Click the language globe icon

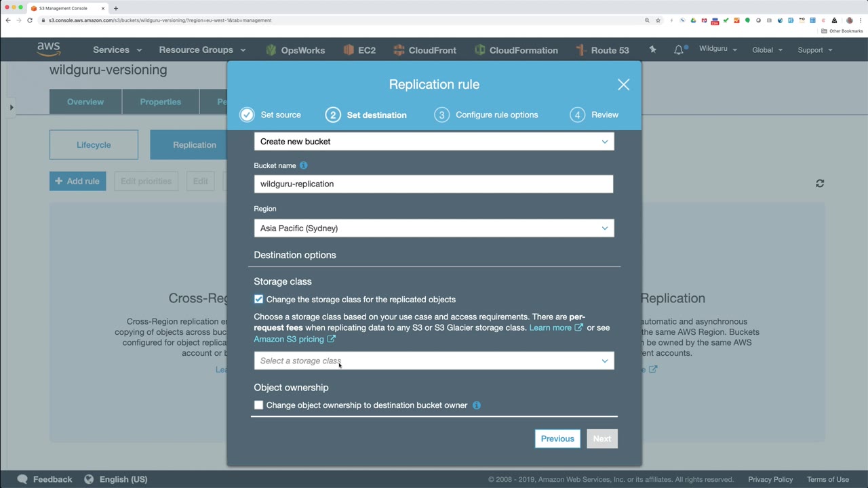pos(89,479)
